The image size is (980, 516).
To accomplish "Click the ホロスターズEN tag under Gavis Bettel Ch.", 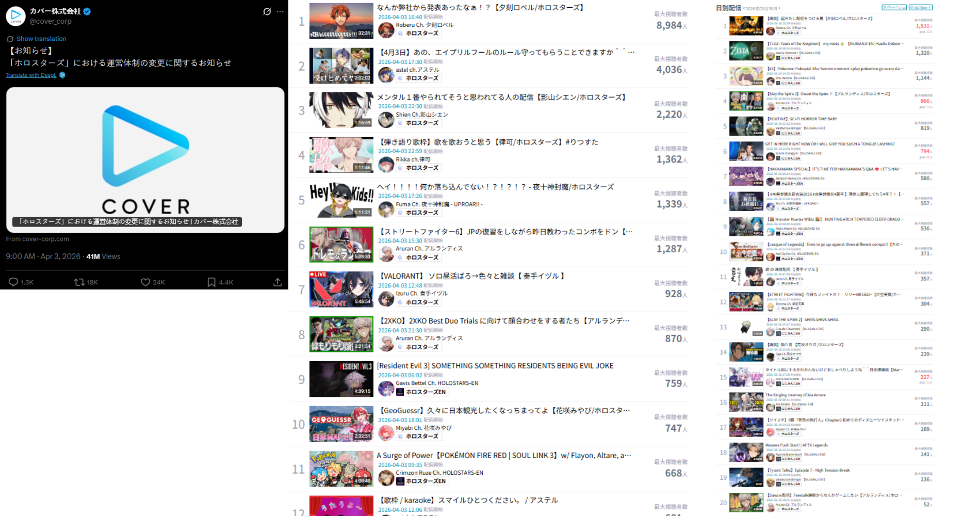I will pyautogui.click(x=421, y=392).
